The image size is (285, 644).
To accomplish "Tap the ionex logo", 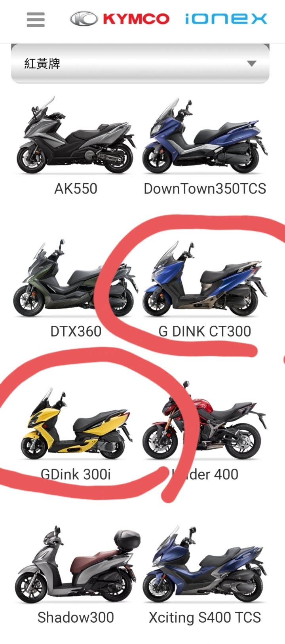I will 226,19.
